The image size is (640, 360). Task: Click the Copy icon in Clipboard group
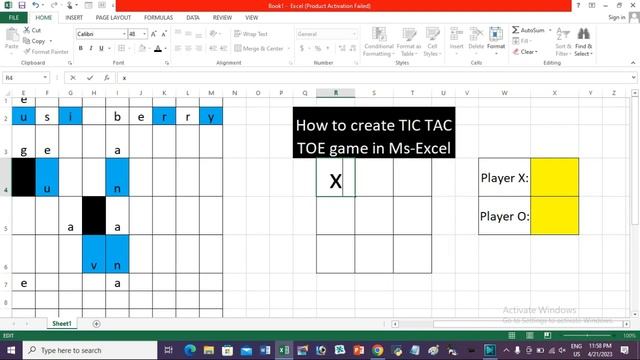pos(27,41)
